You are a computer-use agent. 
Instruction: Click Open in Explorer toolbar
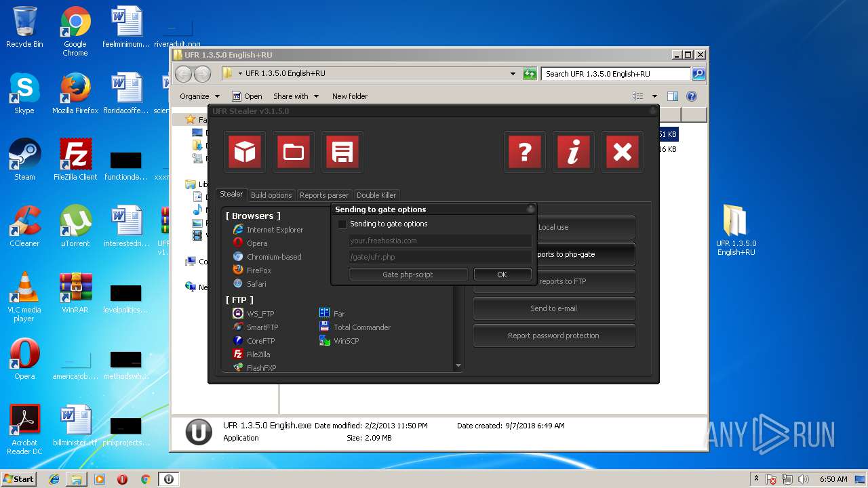click(x=247, y=96)
